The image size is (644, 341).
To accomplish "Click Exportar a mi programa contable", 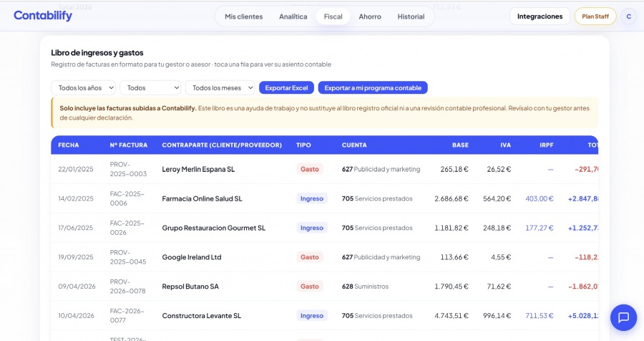I will [x=373, y=87].
